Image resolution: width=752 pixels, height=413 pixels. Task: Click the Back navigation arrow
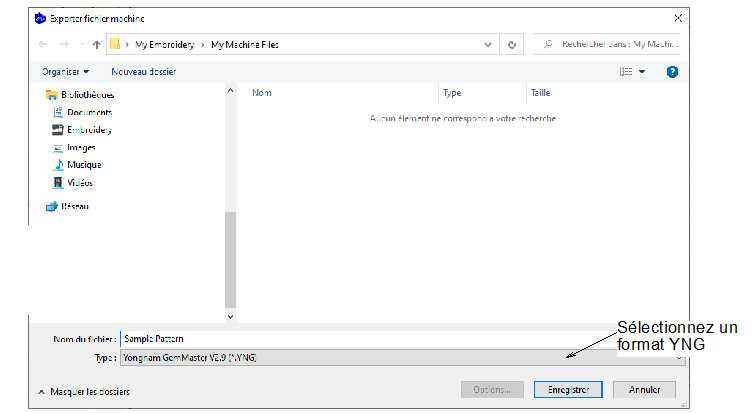coord(42,45)
